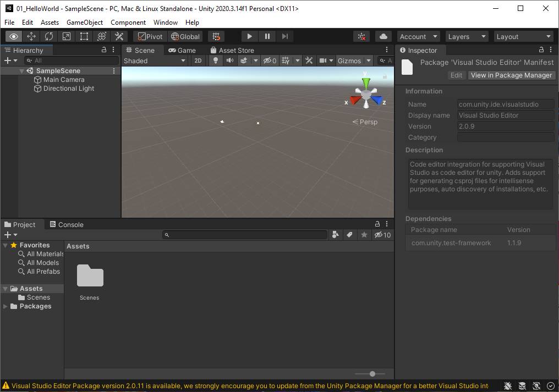Click the Play button
The image size is (559, 392).
pos(250,36)
